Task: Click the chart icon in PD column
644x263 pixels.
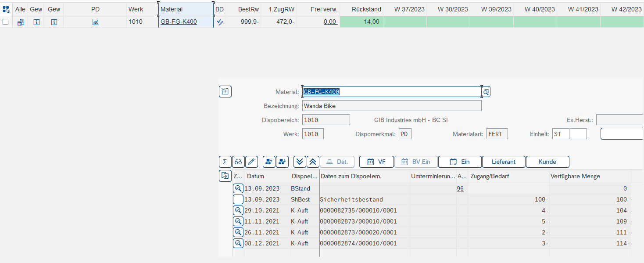Action: point(95,22)
